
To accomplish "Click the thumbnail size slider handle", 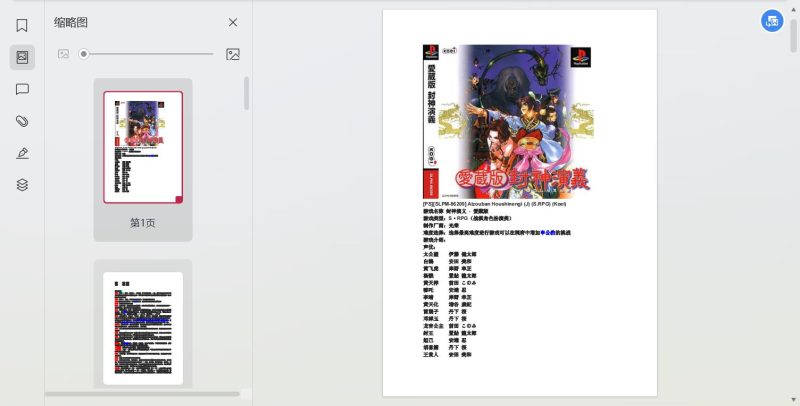I will [x=84, y=54].
